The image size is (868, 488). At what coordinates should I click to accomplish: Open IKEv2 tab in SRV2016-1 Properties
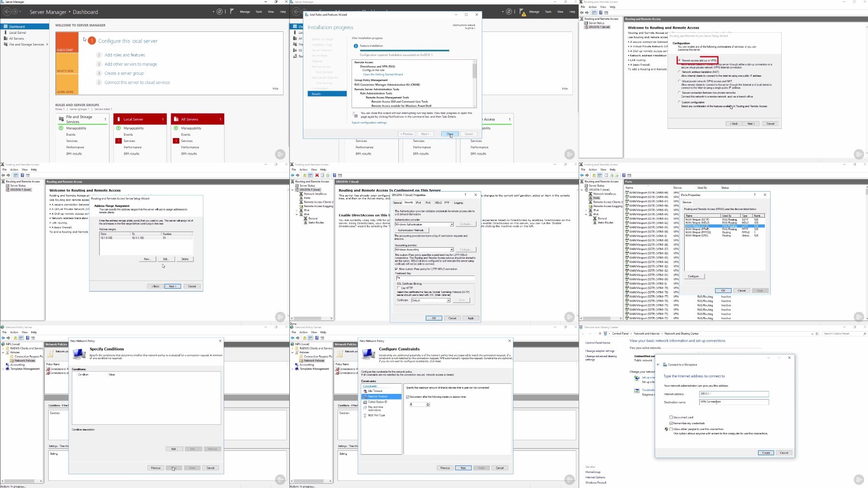click(x=438, y=203)
